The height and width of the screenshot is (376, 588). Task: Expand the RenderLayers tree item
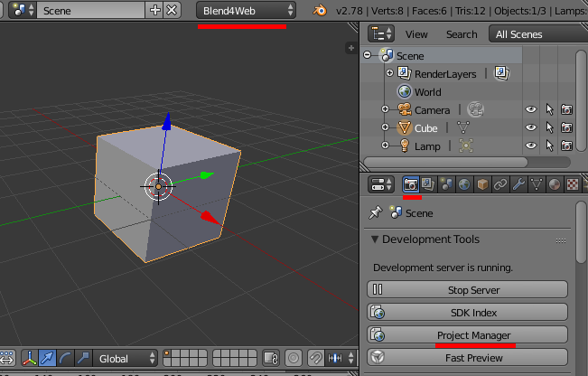(x=390, y=73)
